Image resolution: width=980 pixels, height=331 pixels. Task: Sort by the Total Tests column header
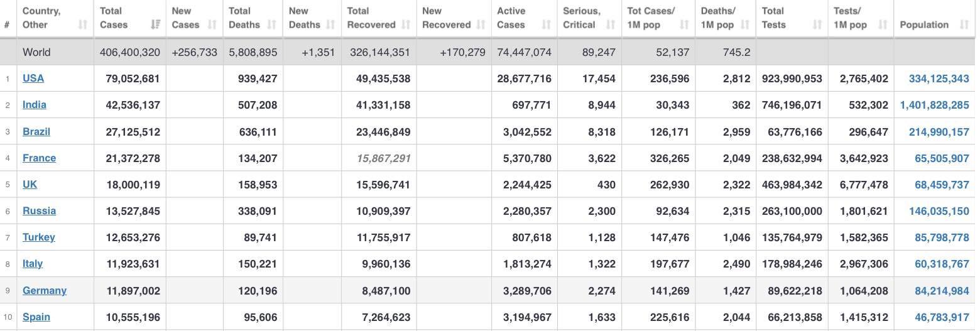click(x=792, y=18)
